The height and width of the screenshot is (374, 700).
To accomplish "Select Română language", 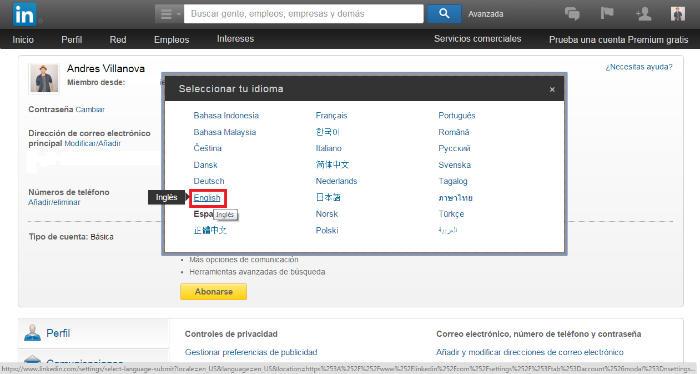I will [x=454, y=132].
